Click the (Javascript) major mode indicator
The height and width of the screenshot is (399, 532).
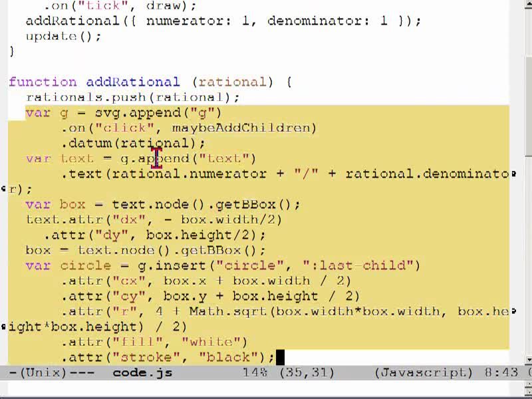coord(424,372)
